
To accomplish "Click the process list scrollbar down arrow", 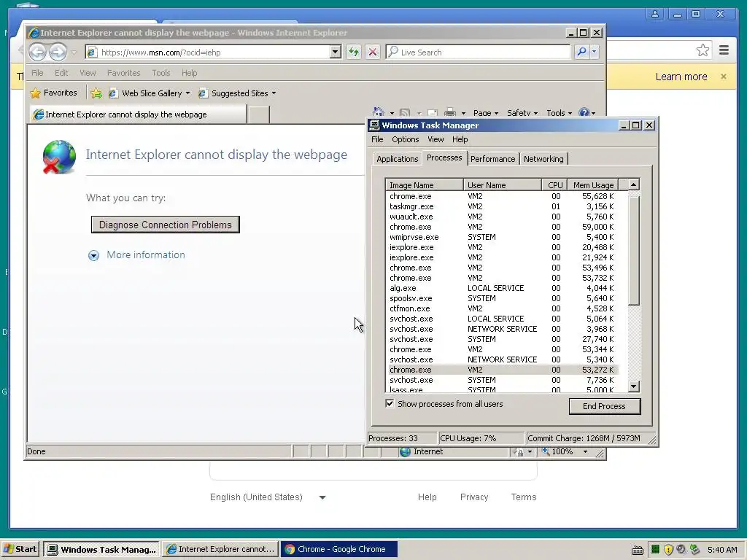I will tap(634, 386).
